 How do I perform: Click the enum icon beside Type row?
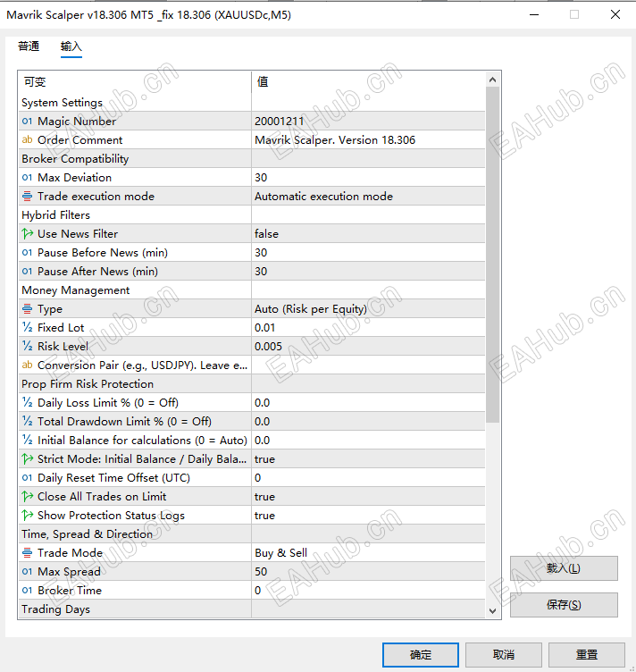pos(27,308)
